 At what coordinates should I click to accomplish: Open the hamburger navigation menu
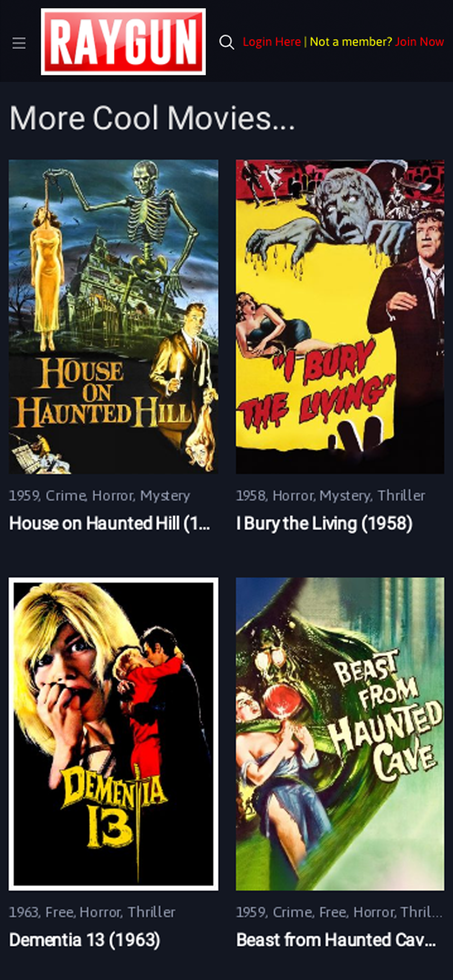point(19,43)
